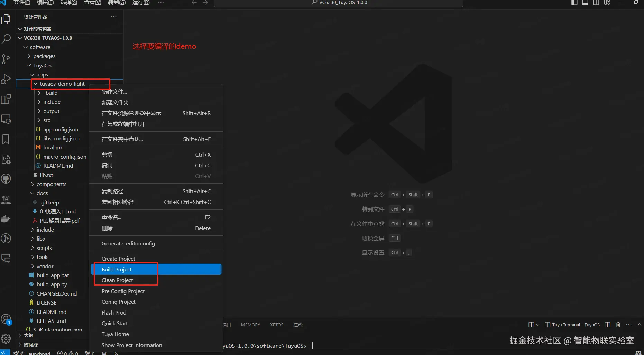Open new terminal launch profile dropdown
The height and width of the screenshot is (355, 644).
tap(537, 325)
